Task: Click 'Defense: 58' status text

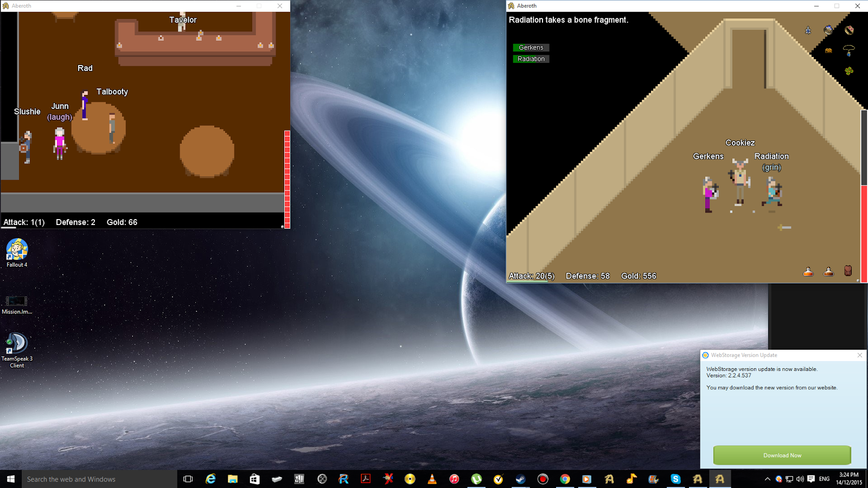Action: 588,276
